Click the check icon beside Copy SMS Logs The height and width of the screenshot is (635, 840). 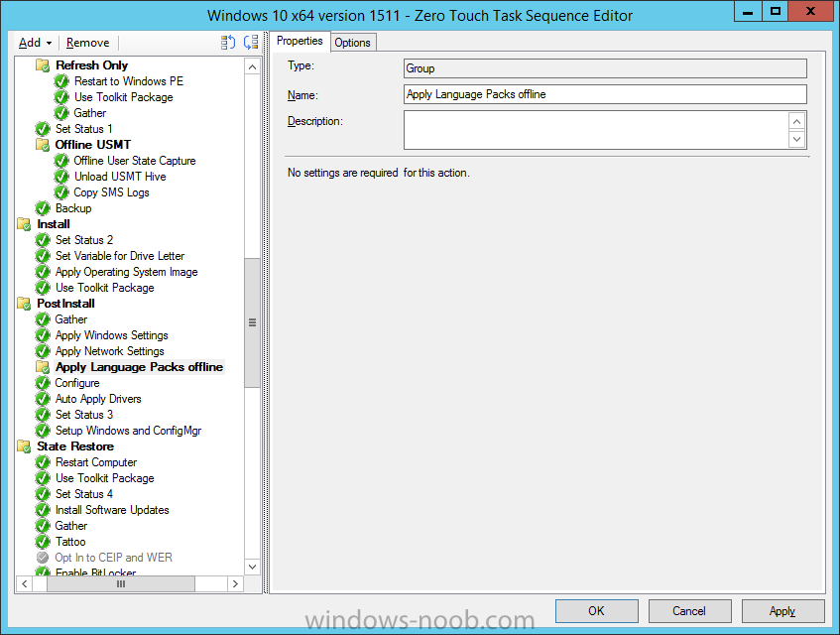(x=61, y=192)
